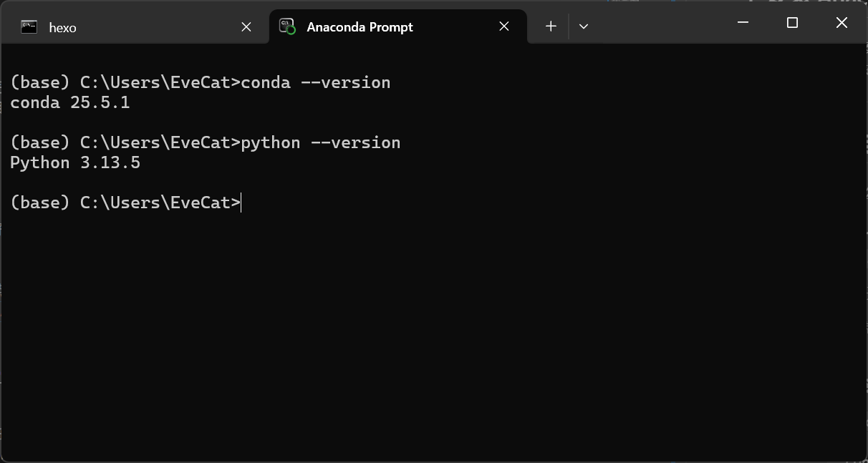Expand the new tab profile dropdown
The width and height of the screenshot is (868, 463).
(x=584, y=26)
